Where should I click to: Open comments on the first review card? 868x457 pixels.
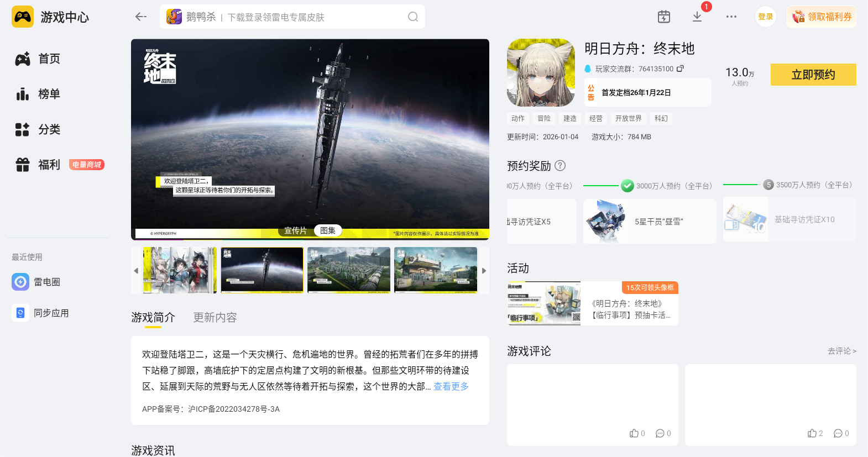click(x=663, y=433)
